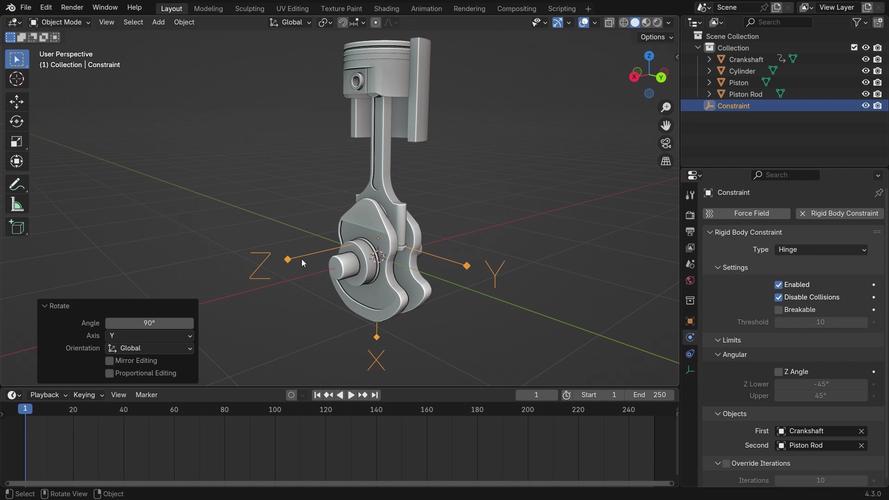Click the outliner filter funnel icon

tap(857, 22)
